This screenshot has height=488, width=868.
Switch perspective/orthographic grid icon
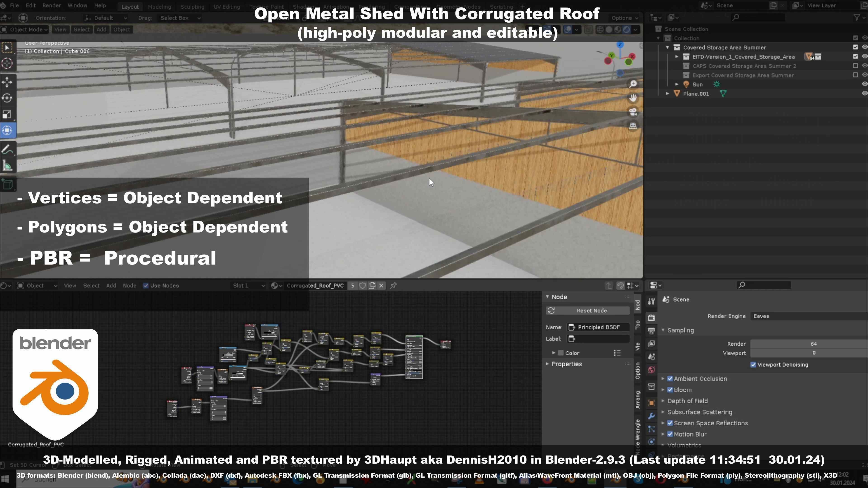[x=633, y=126]
